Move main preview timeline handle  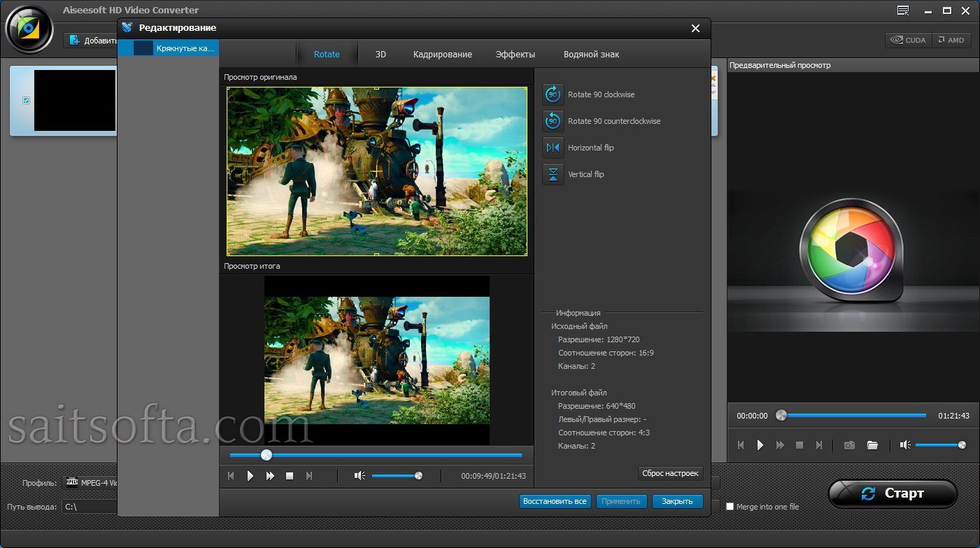click(781, 415)
